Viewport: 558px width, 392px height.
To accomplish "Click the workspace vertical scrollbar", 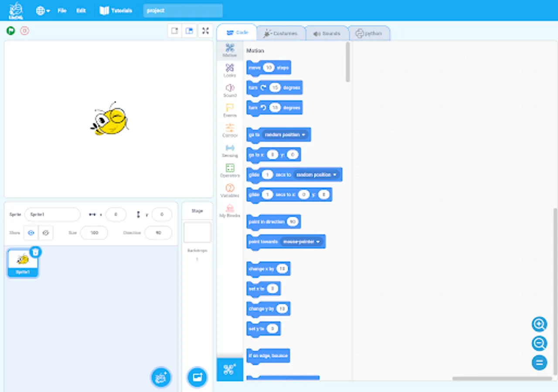I will click(555, 291).
